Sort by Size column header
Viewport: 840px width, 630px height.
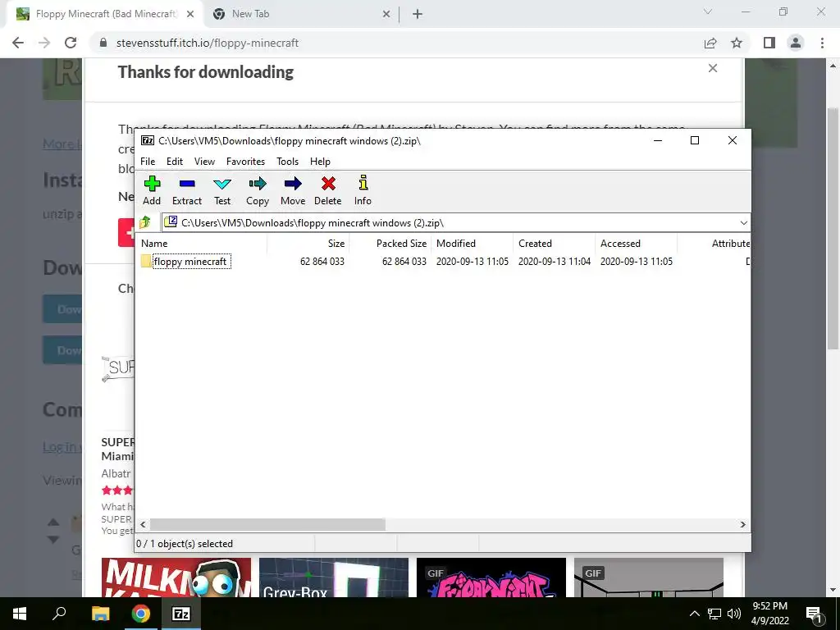pyautogui.click(x=308, y=243)
